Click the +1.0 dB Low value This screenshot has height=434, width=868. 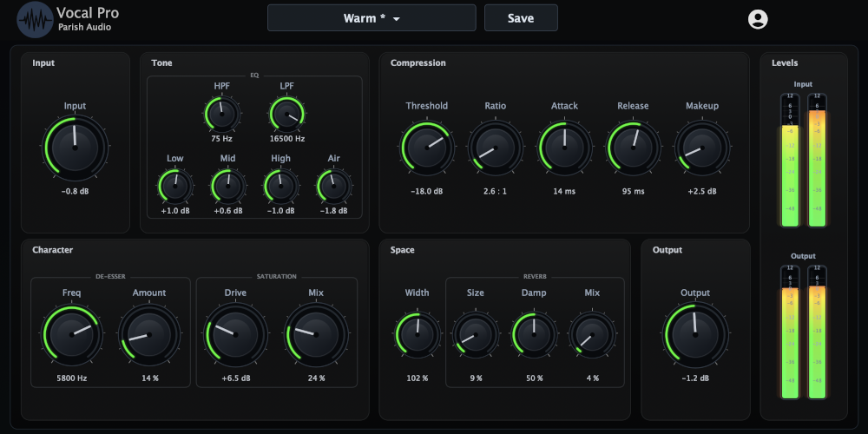click(175, 211)
